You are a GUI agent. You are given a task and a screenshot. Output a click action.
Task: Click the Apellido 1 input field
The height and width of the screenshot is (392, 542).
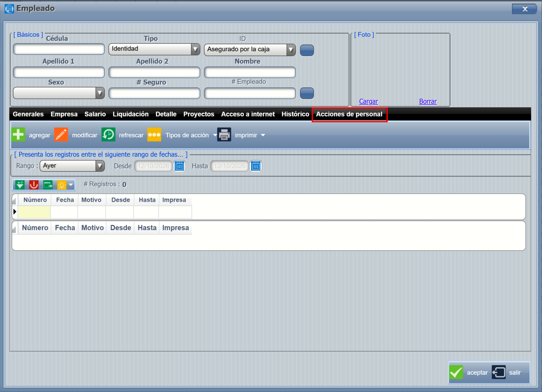tap(59, 72)
